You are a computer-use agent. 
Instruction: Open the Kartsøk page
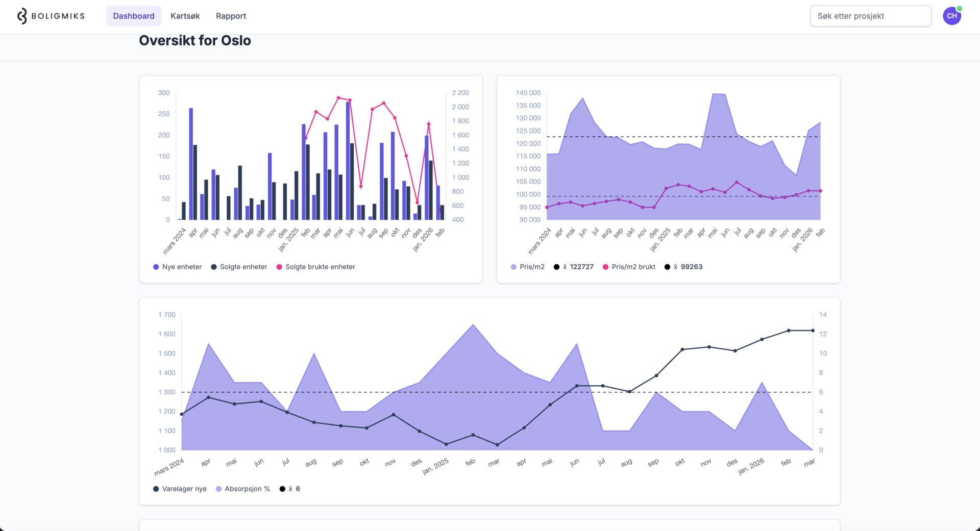(x=185, y=16)
